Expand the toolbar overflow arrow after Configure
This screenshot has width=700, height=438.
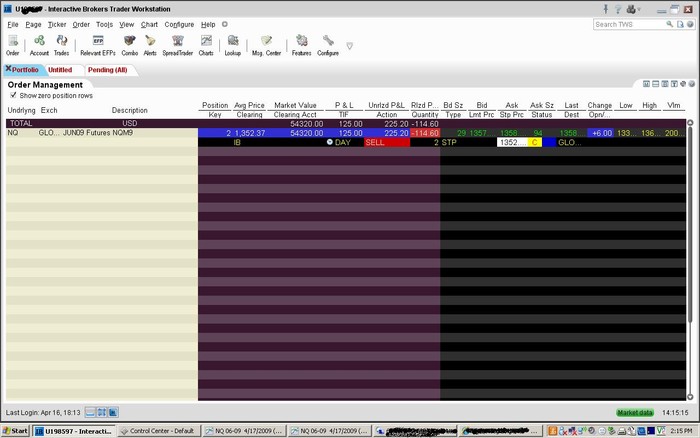pyautogui.click(x=349, y=45)
